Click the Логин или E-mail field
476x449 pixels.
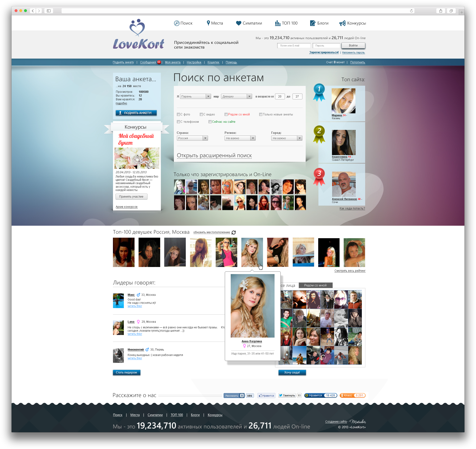coord(294,46)
